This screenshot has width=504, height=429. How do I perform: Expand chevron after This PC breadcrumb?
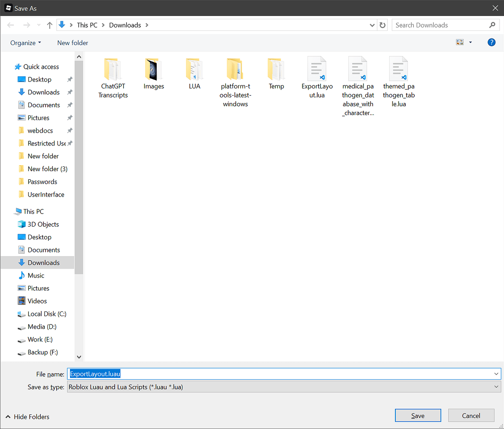click(103, 25)
